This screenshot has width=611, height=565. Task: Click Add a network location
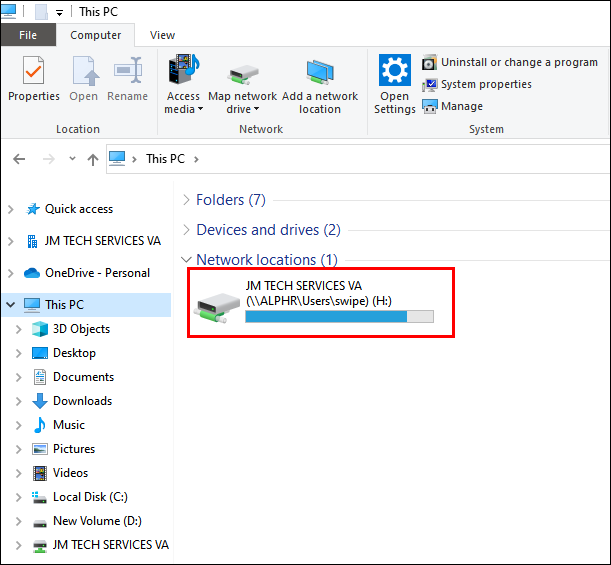click(320, 86)
